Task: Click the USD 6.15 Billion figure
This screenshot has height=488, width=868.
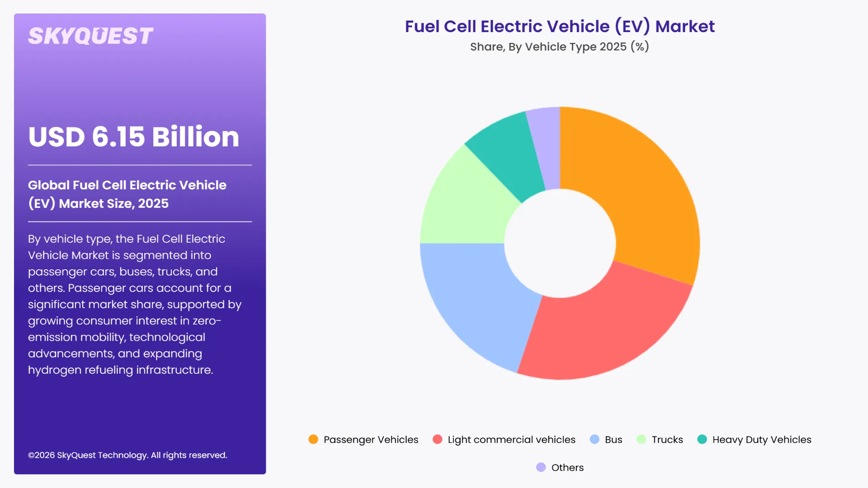Action: point(133,136)
